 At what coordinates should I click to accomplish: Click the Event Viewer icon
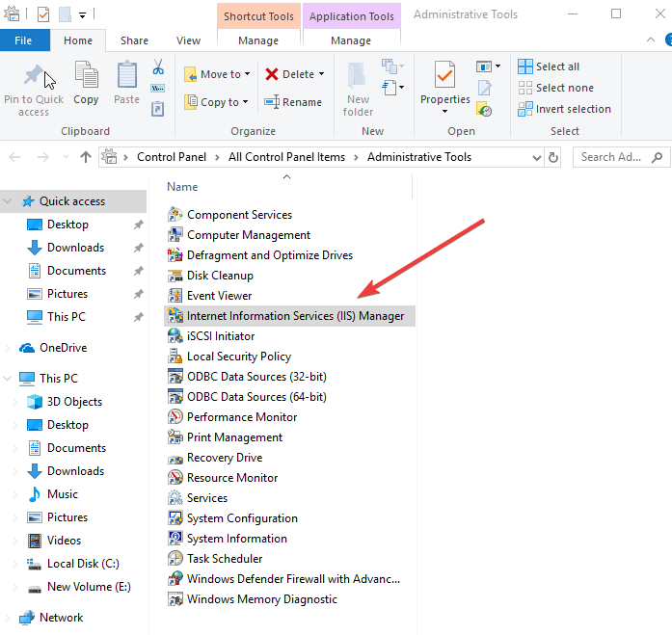point(175,296)
